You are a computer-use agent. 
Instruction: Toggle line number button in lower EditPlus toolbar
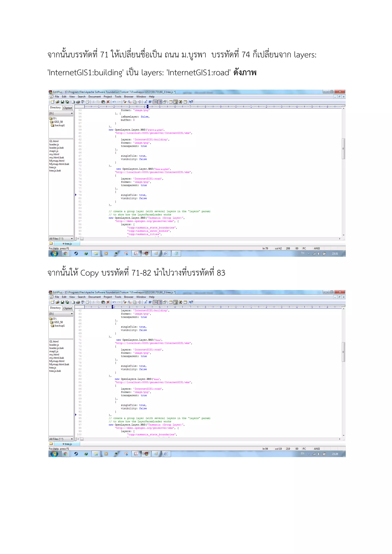click(x=160, y=302)
